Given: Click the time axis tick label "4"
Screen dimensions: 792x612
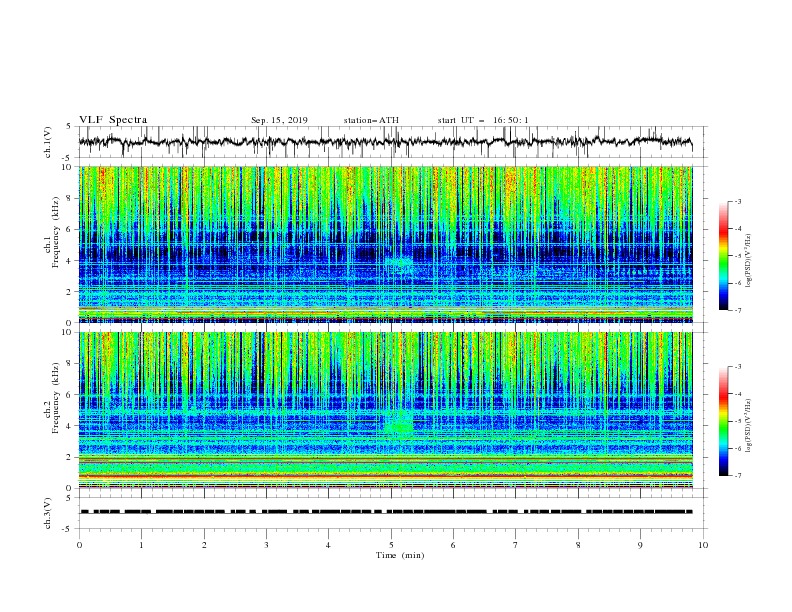Looking at the screenshot, I should point(329,545).
